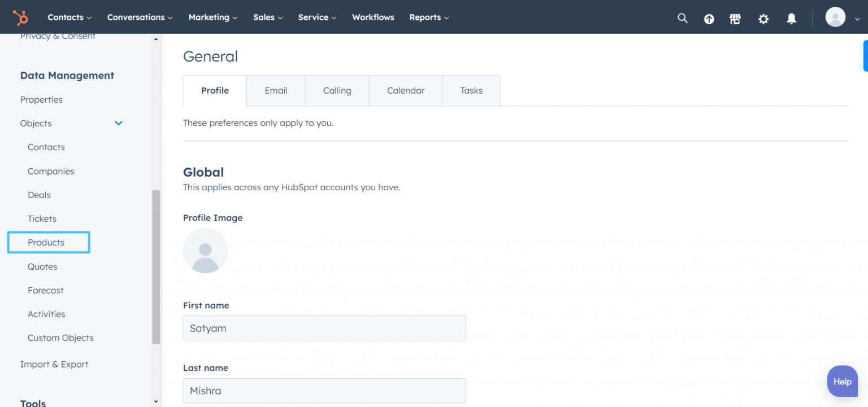868x407 pixels.
Task: Open the App Marketplace icon
Action: pyautogui.click(x=735, y=18)
